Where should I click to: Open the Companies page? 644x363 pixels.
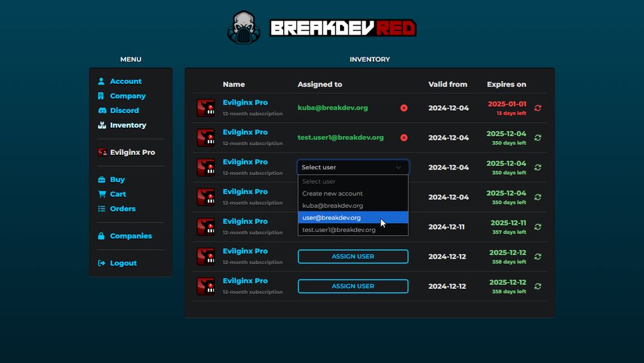pos(131,236)
